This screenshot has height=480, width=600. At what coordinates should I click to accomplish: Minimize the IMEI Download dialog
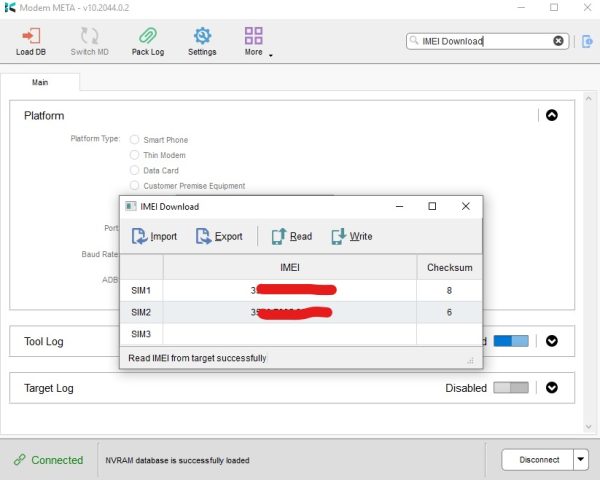point(399,206)
